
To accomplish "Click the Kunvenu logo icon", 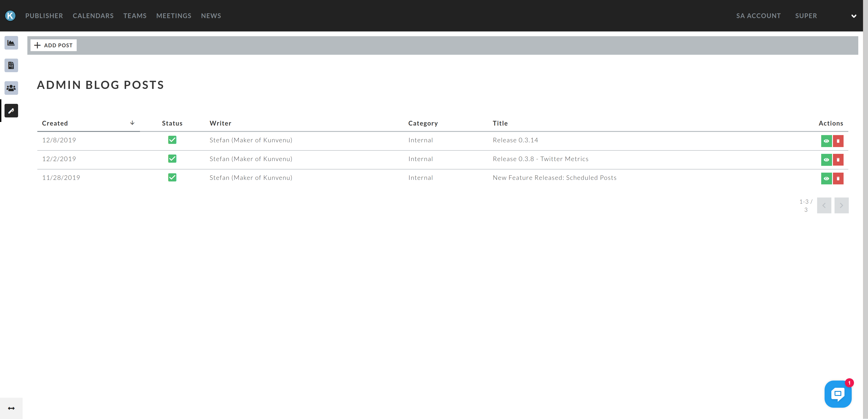I will click(x=10, y=16).
